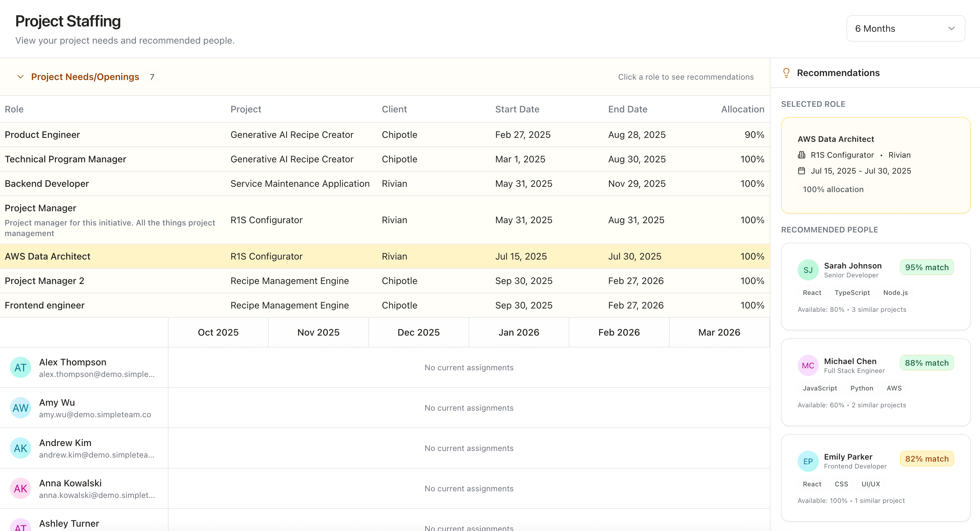Click the chevron arrow in 6 Months selector

pyautogui.click(x=952, y=28)
